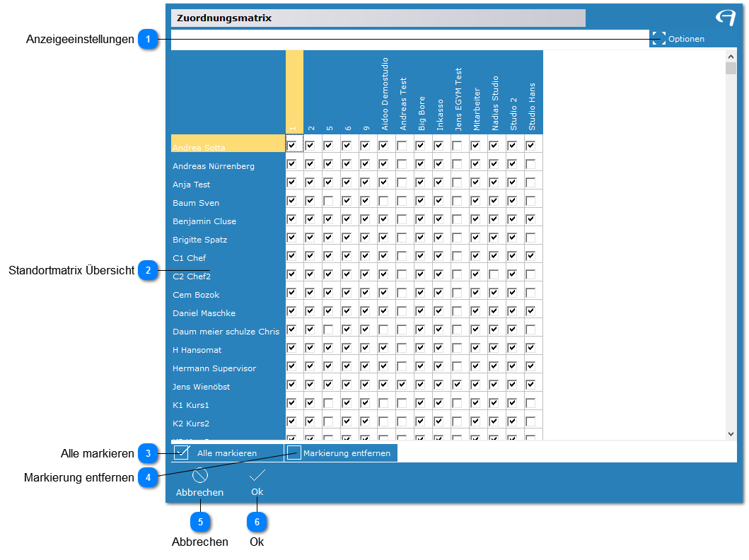Toggle Brigitte Spatz checkbox for Jens EGYM Test
749x560 pixels.
coord(457,238)
